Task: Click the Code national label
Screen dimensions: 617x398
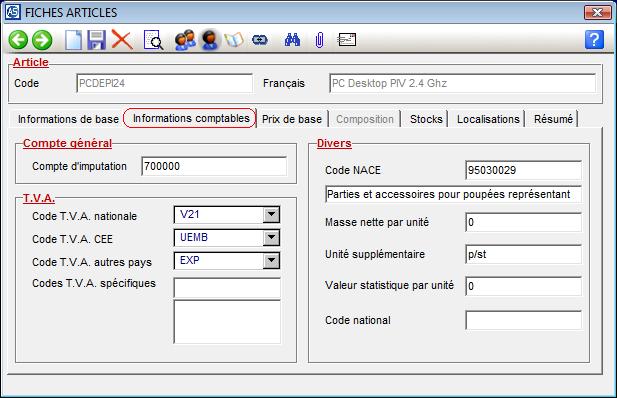Action: (358, 320)
